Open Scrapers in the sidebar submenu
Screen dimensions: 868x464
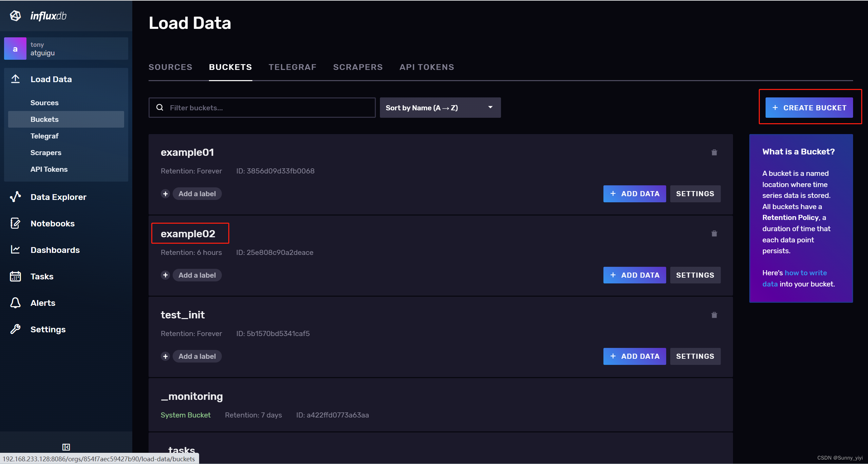[46, 152]
